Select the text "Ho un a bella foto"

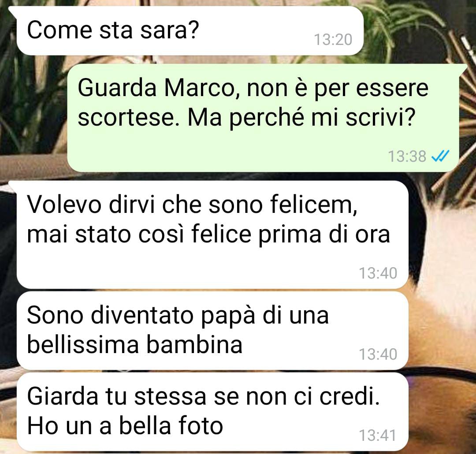pyautogui.click(x=125, y=426)
